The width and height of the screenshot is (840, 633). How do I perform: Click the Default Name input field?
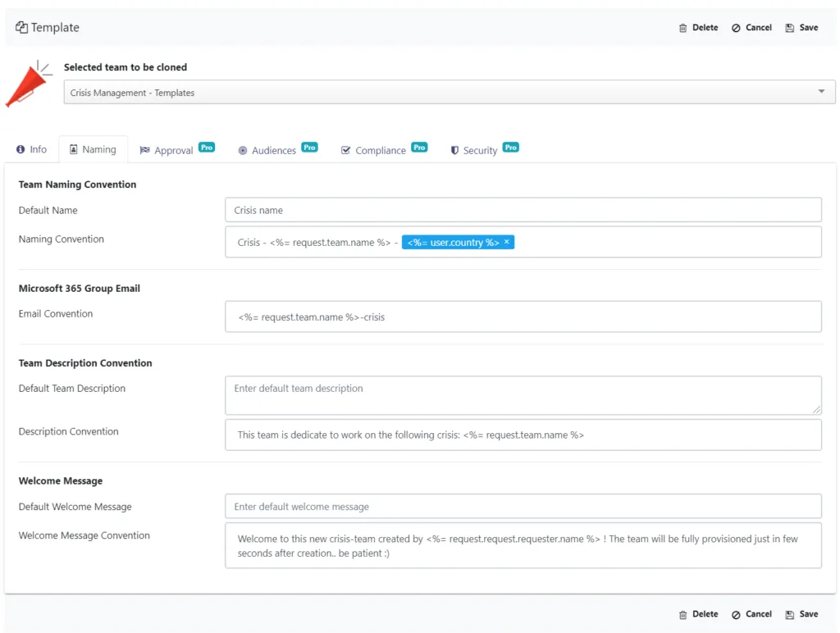coord(523,210)
